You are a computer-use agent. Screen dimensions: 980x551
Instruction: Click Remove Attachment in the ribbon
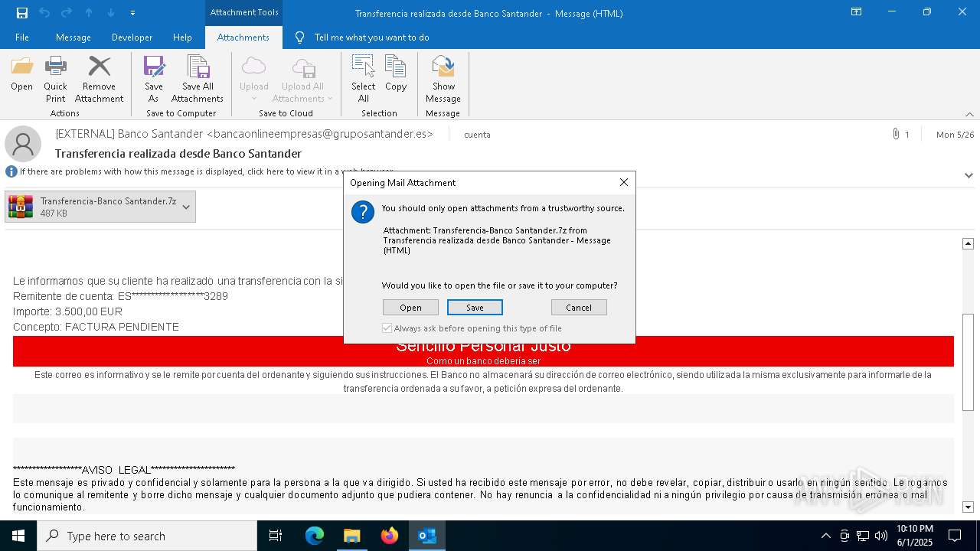point(99,79)
